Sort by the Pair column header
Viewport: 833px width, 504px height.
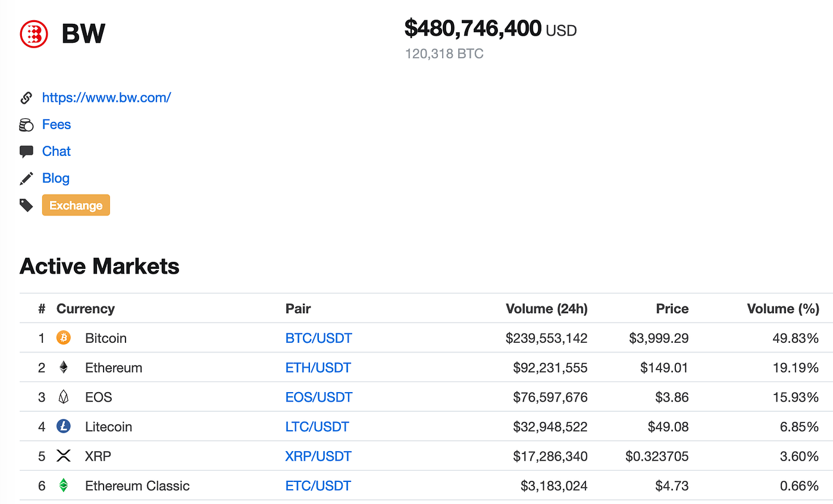[x=298, y=309]
